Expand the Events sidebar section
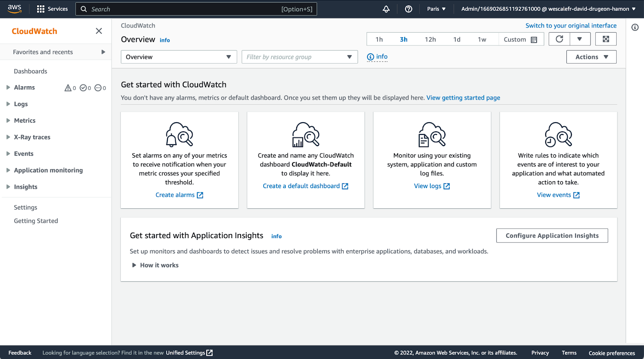This screenshot has width=644, height=359. click(8, 154)
